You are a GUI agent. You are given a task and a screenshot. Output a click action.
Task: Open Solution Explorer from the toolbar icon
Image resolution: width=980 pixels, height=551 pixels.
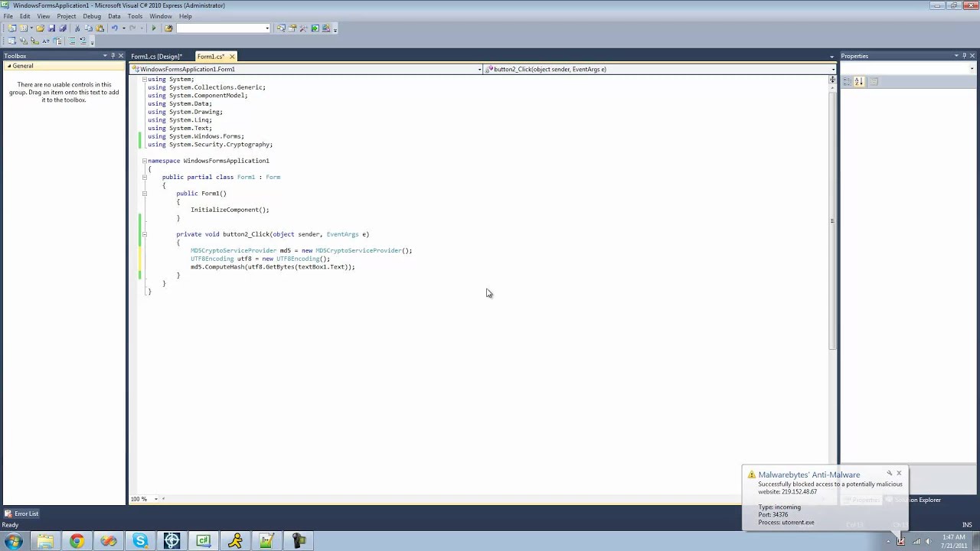point(281,28)
